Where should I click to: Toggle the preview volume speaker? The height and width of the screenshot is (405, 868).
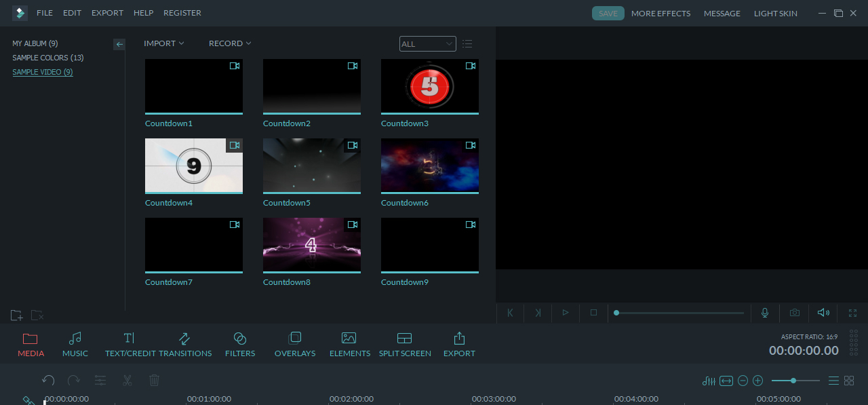823,313
